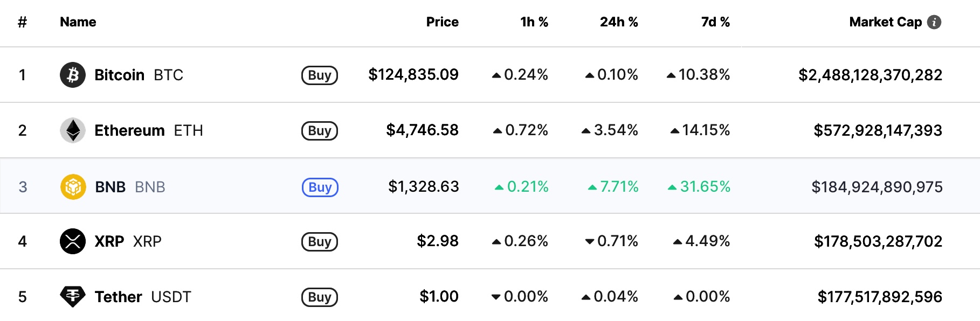Sort by the Market Cap column header
980x321 pixels.
click(x=885, y=22)
